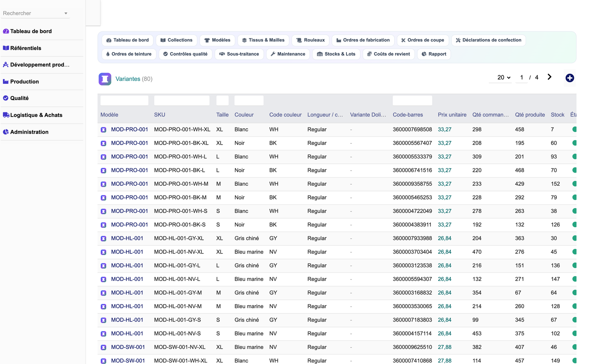
Task: Click the purple Variantes list icon
Action: coord(105,79)
